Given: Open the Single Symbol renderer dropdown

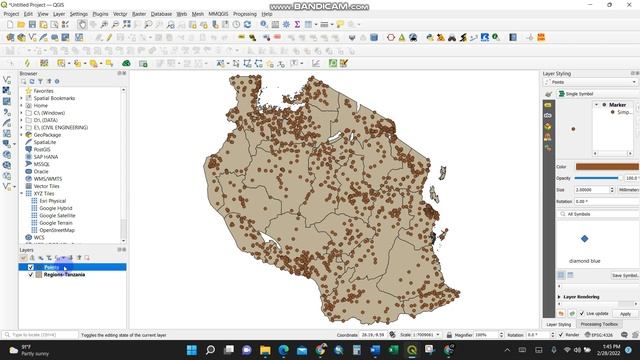Looking at the screenshot, I should click(598, 94).
